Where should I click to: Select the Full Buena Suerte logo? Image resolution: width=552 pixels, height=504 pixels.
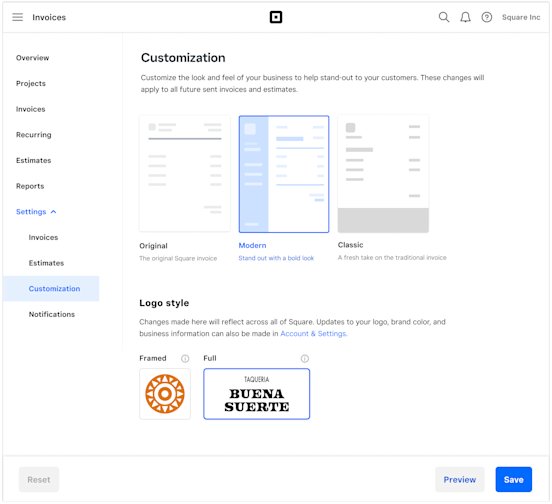257,394
